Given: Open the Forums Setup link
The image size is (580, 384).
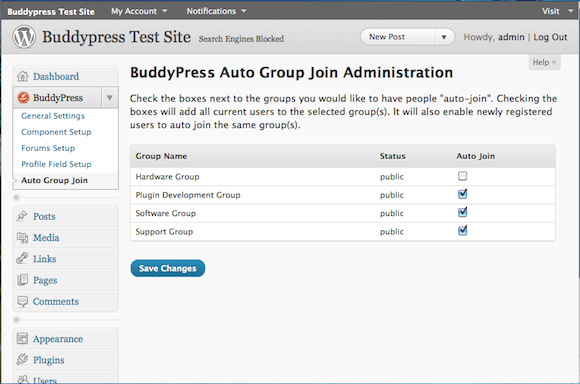Looking at the screenshot, I should 48,148.
